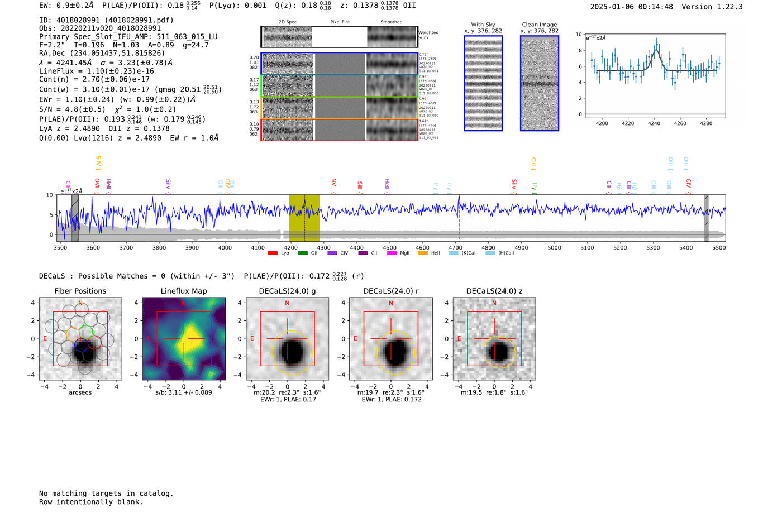The image size is (782, 532).
Task: Open the red-bordered fiber spectrum row
Action: click(x=339, y=130)
